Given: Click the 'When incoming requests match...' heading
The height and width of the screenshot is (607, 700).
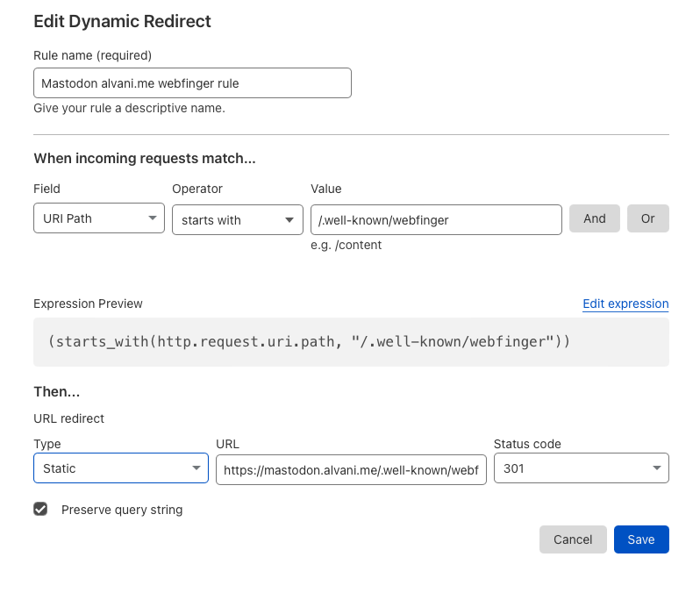Looking at the screenshot, I should pos(145,159).
